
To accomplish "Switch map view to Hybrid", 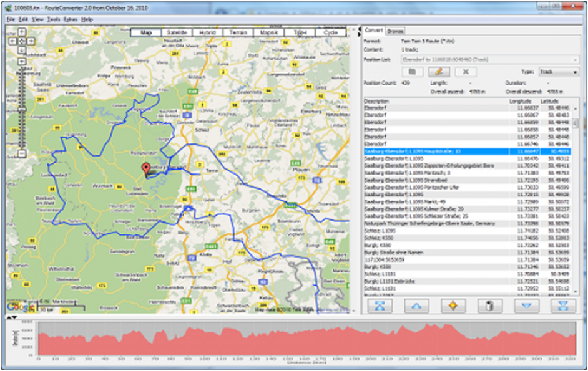I will [x=207, y=32].
